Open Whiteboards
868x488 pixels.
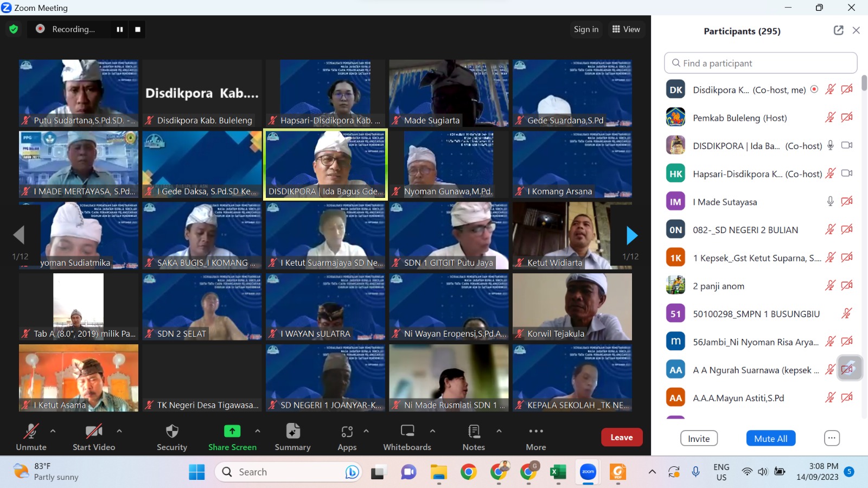pyautogui.click(x=407, y=437)
